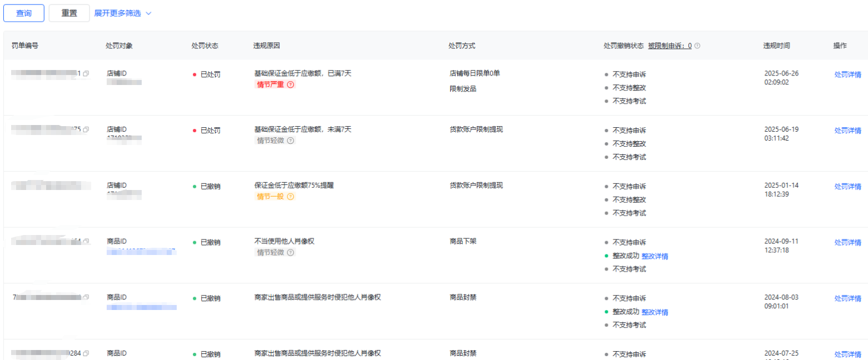Click help icon beside 情节轻微 in 不当使用他人肖像权 row
The image size is (868, 360).
click(x=290, y=253)
